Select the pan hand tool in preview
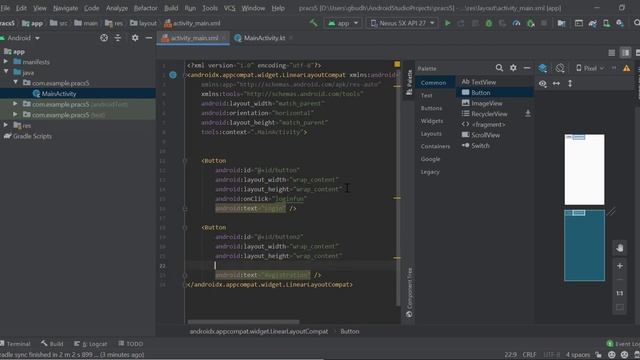This screenshot has height=360, width=640. [x=620, y=248]
